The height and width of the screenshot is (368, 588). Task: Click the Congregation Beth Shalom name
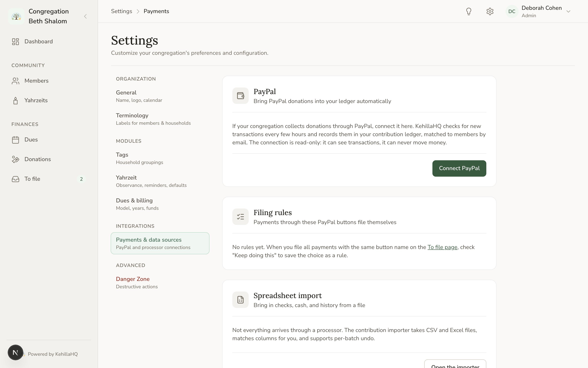[x=49, y=16]
